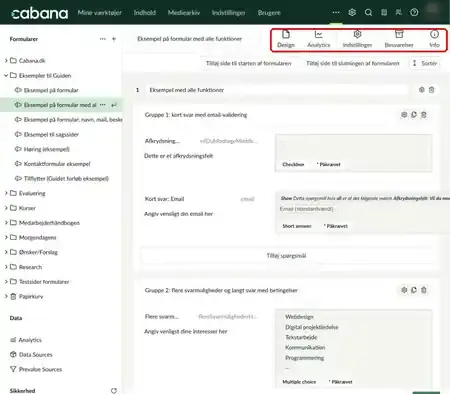Expand the Papirkurv tree node
This screenshot has width=450, height=394.
[x=6, y=296]
